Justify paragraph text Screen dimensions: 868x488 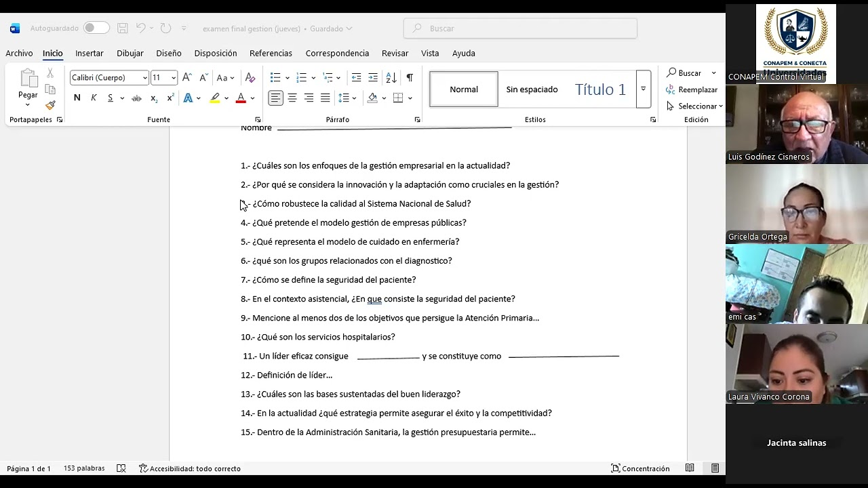[x=325, y=98]
